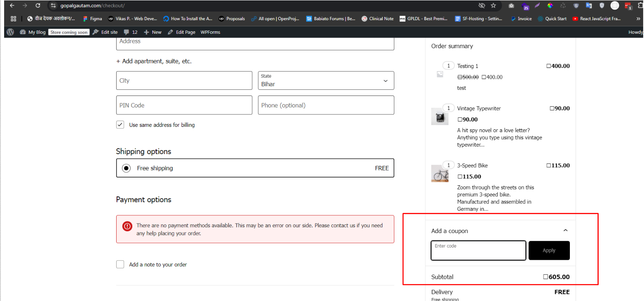644x301 pixels.
Task: Click the Apply coupon button
Action: point(549,250)
